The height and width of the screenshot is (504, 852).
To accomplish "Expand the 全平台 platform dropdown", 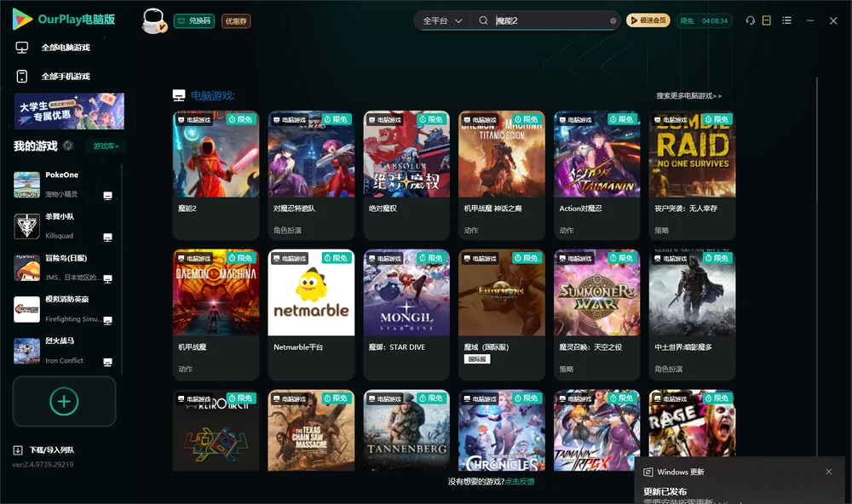I will click(x=442, y=20).
